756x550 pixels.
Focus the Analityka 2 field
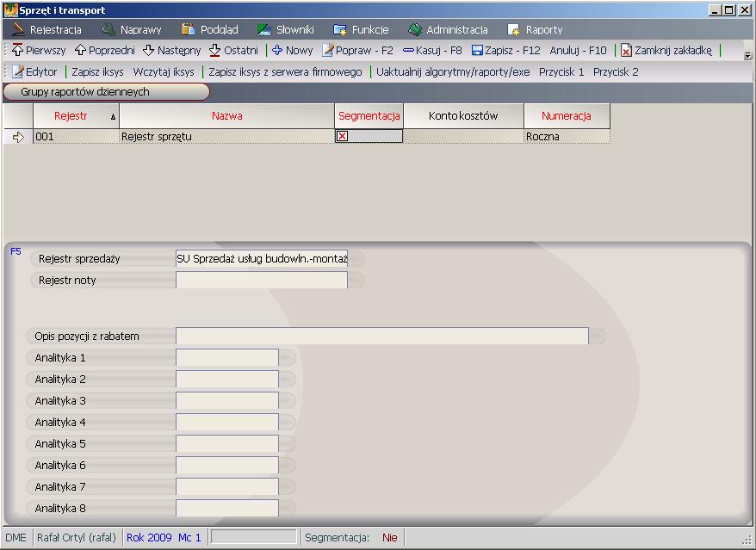click(227, 380)
